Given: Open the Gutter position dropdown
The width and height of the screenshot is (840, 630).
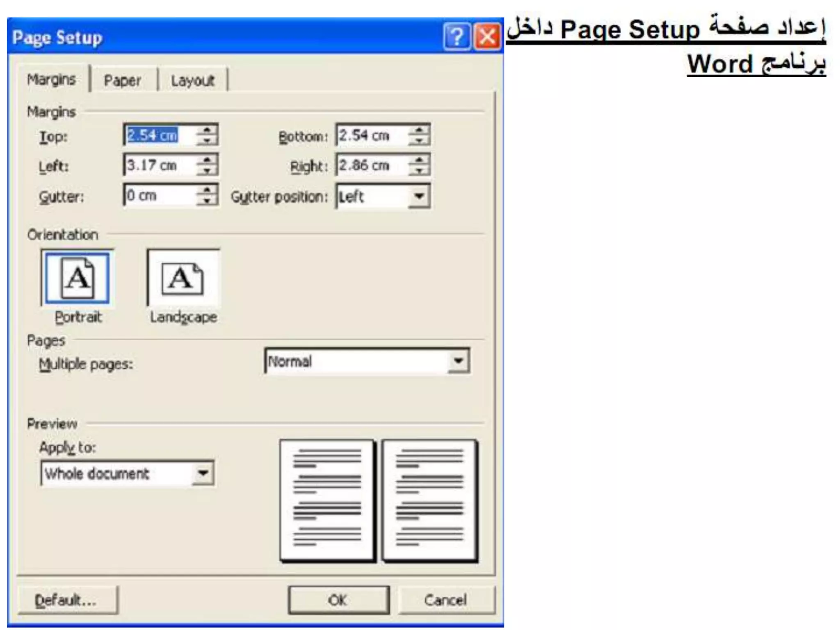Looking at the screenshot, I should coord(419,196).
